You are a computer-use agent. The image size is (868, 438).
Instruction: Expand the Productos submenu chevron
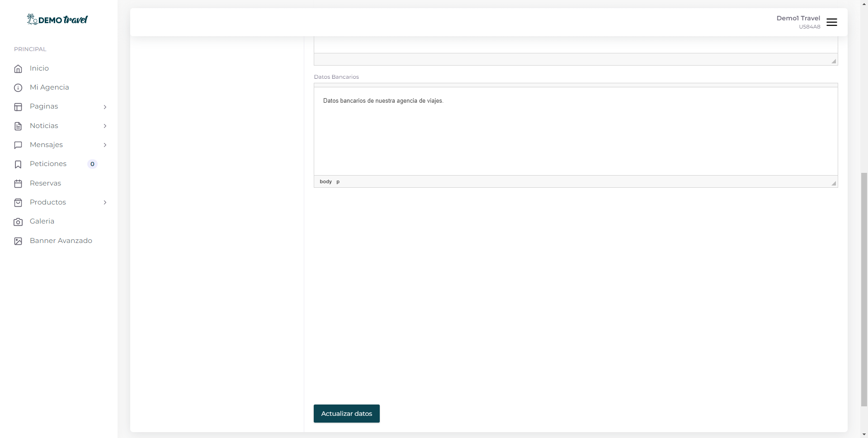[105, 202]
